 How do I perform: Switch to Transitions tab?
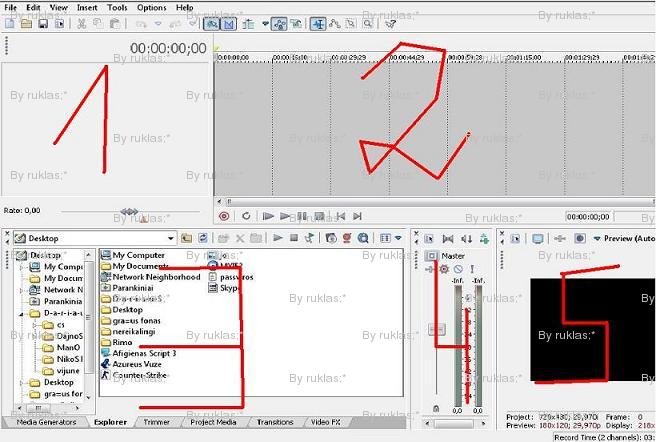(x=275, y=422)
